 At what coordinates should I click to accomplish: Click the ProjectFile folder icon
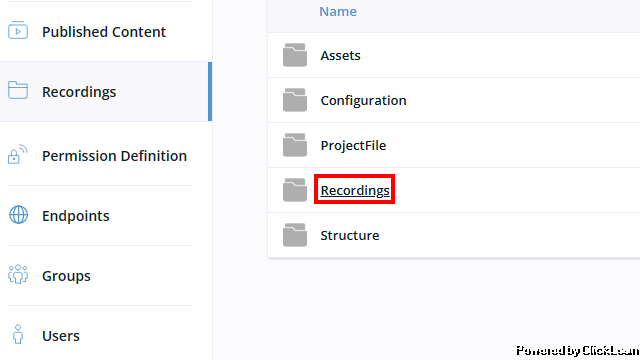pyautogui.click(x=295, y=145)
